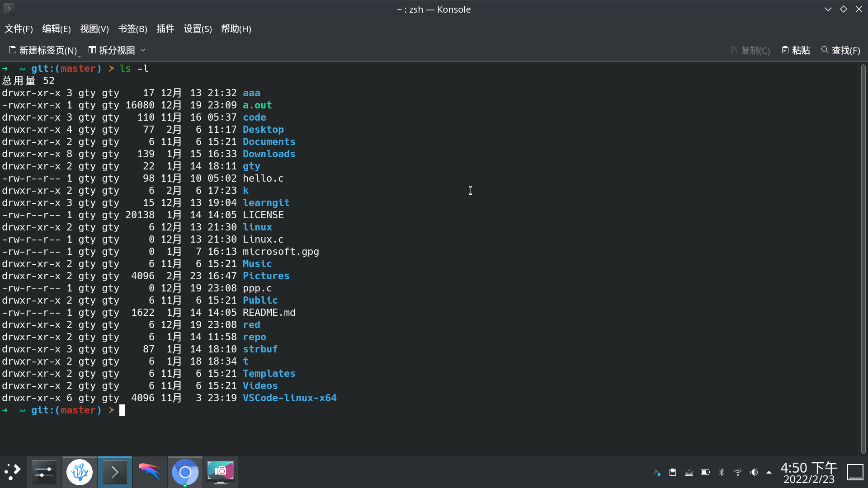This screenshot has height=488, width=868.
Task: Click the battery tray icon
Action: (705, 472)
